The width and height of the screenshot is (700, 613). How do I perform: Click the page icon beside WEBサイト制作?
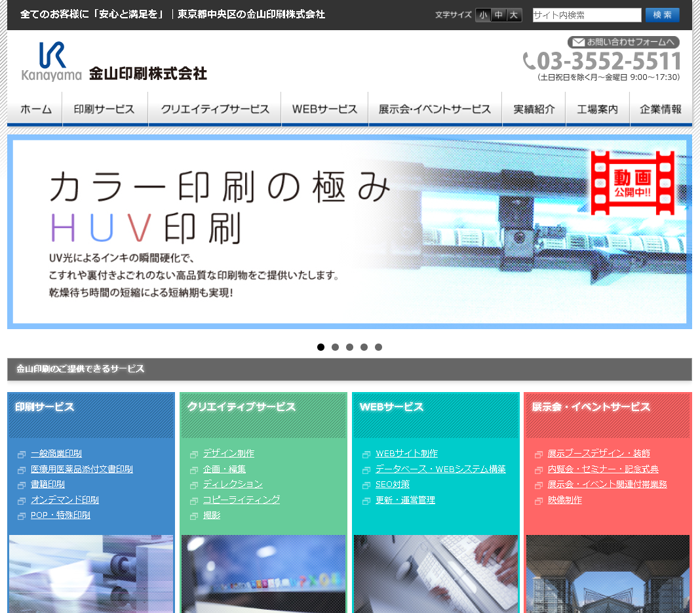tap(366, 453)
